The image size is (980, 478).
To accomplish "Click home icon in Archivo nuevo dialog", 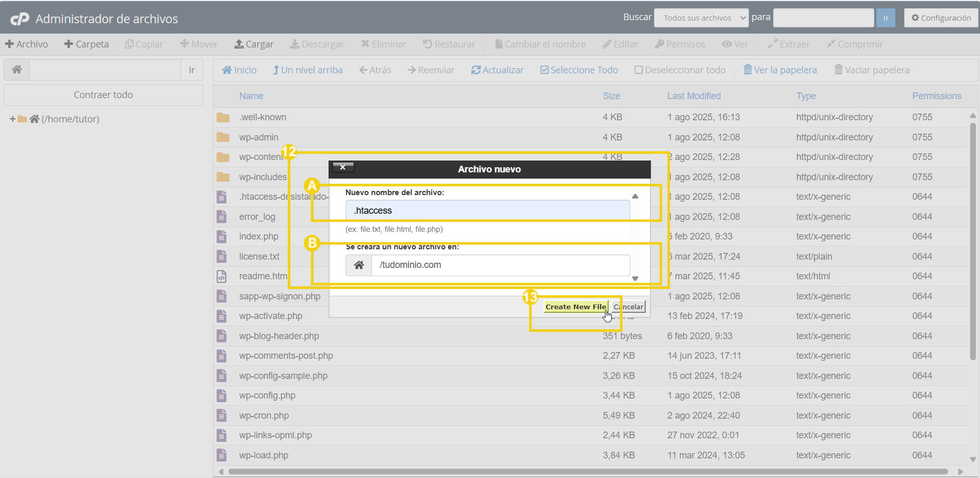I will click(359, 265).
